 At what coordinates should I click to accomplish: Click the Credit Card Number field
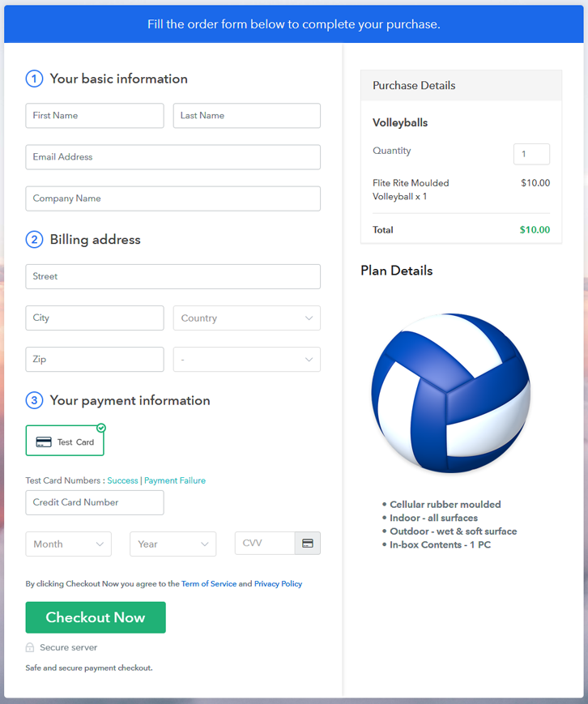[95, 502]
